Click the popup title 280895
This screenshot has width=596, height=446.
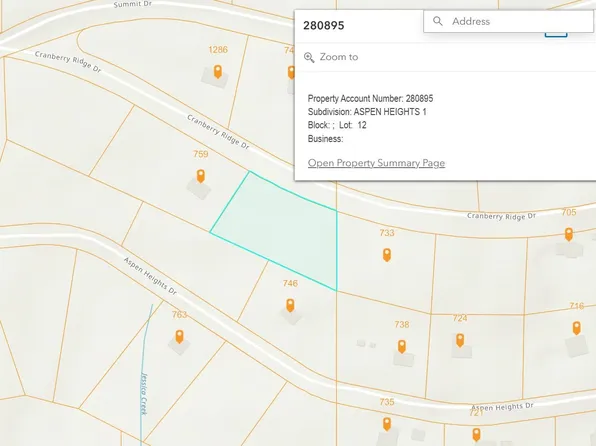(323, 25)
